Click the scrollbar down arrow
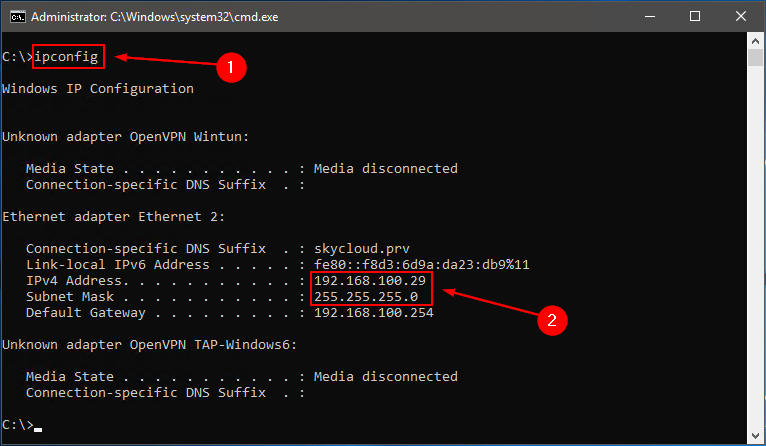The image size is (766, 446). pos(755,435)
